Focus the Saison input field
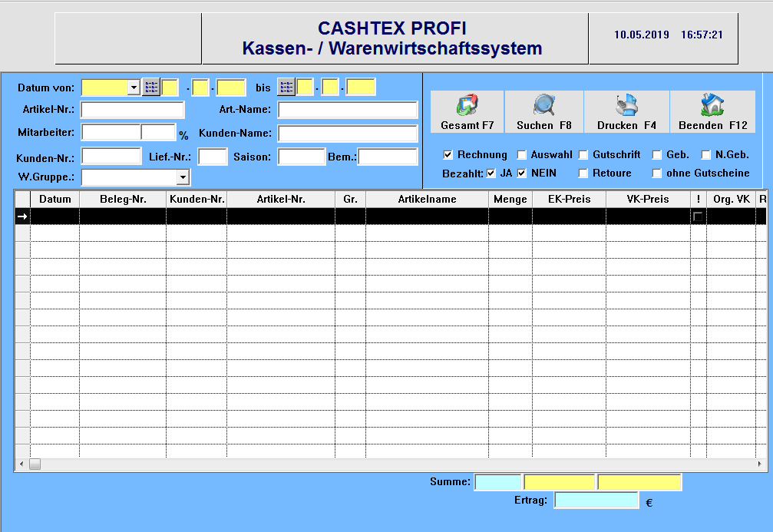773x532 pixels. pos(302,157)
